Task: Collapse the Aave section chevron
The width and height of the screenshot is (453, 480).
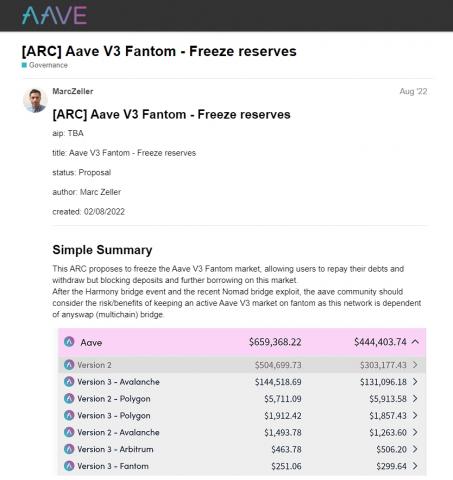Action: [x=415, y=342]
